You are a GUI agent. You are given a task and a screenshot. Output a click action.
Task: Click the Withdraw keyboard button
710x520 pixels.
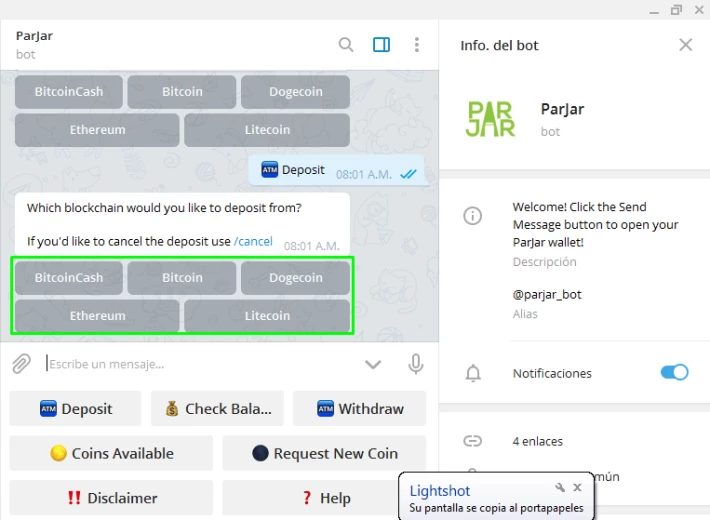click(360, 409)
